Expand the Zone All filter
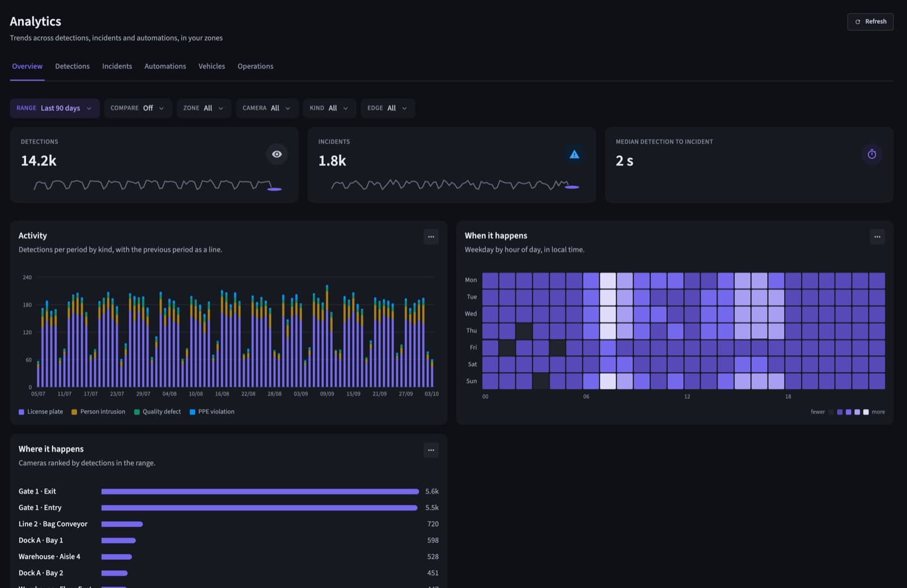This screenshot has height=588, width=907. (204, 108)
